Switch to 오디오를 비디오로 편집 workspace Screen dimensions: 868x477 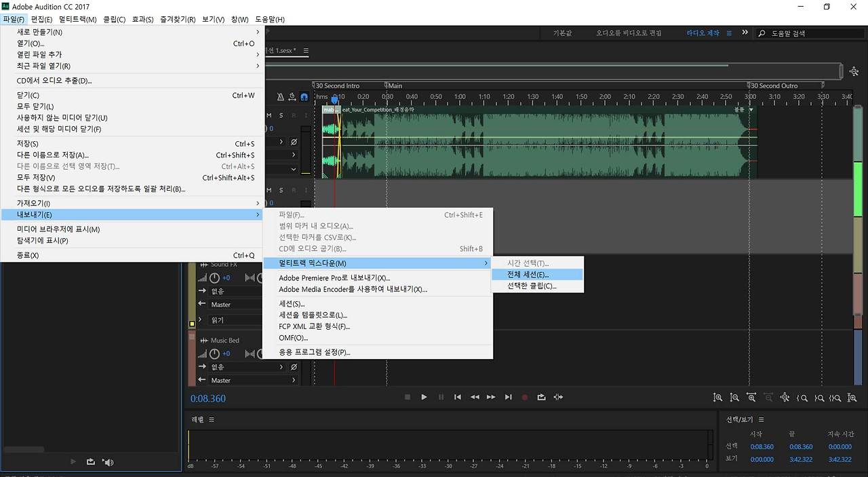point(629,33)
